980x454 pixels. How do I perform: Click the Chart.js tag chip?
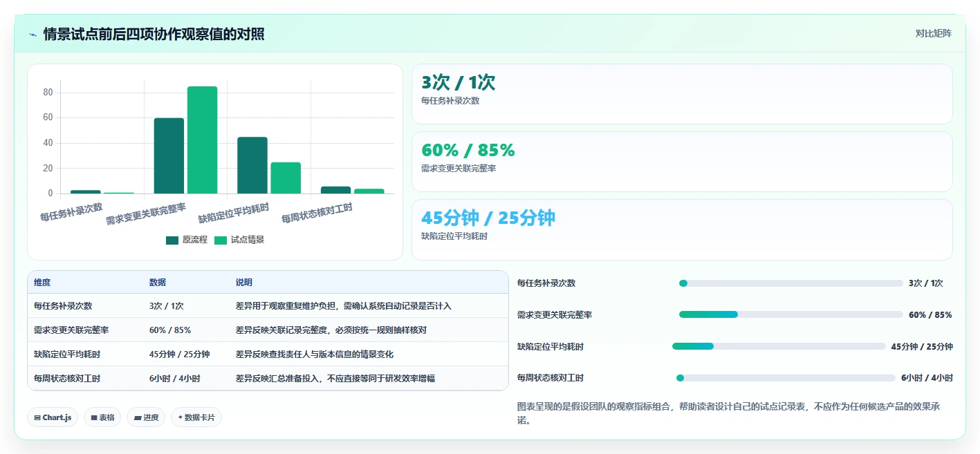click(52, 417)
